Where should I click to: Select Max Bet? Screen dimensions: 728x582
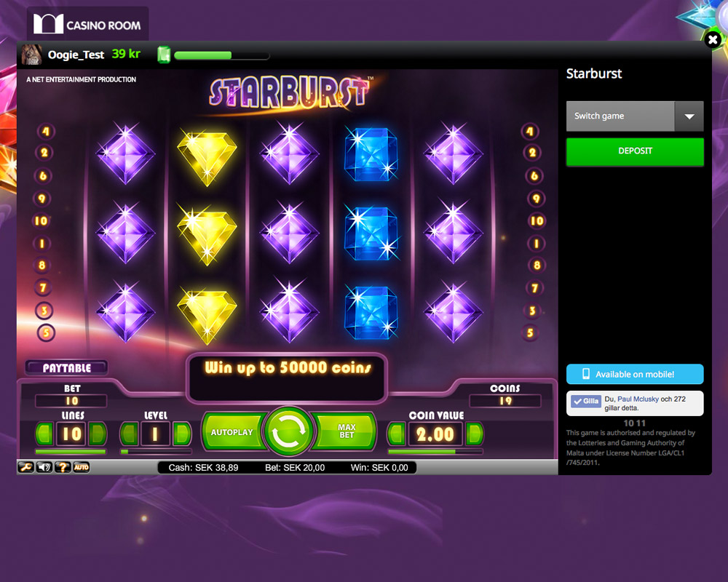coord(346,431)
